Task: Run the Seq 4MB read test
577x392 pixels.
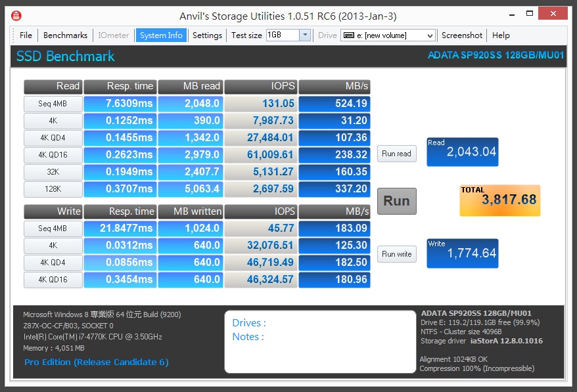Action: pos(52,104)
